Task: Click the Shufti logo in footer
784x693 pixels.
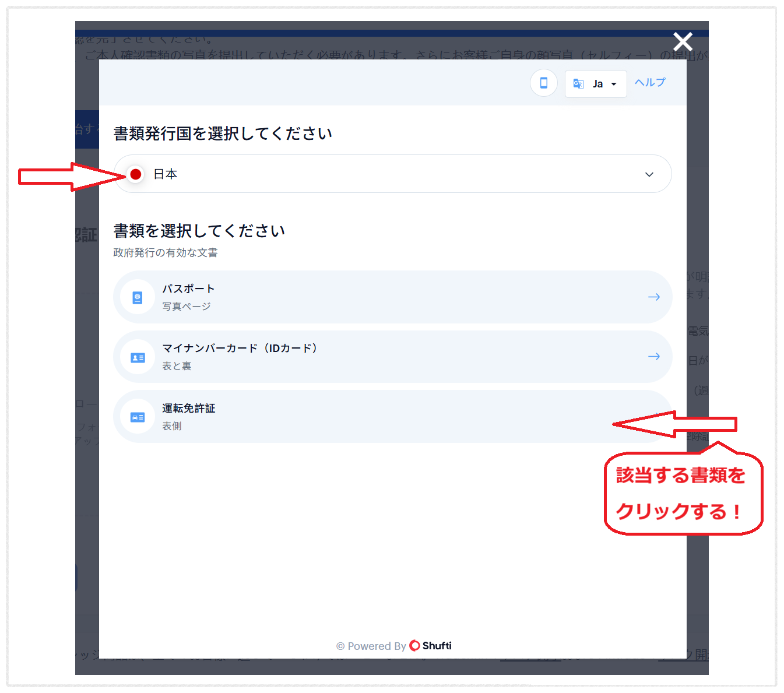Action: point(431,646)
